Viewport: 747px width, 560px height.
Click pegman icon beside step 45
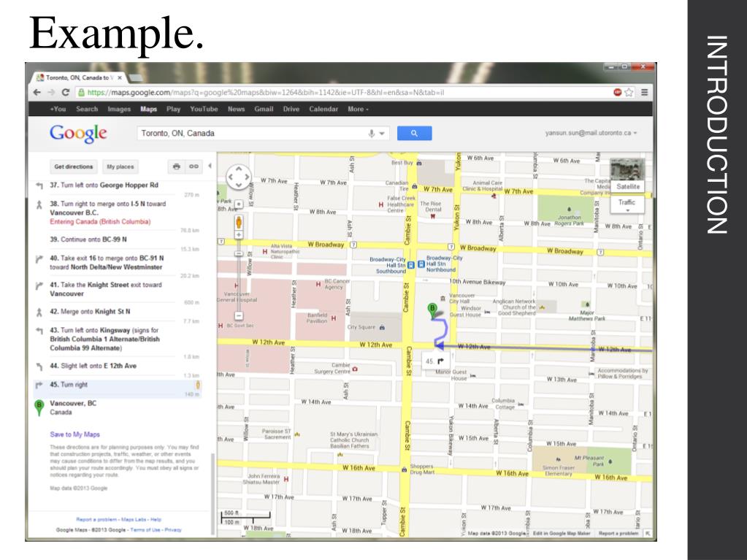click(198, 385)
